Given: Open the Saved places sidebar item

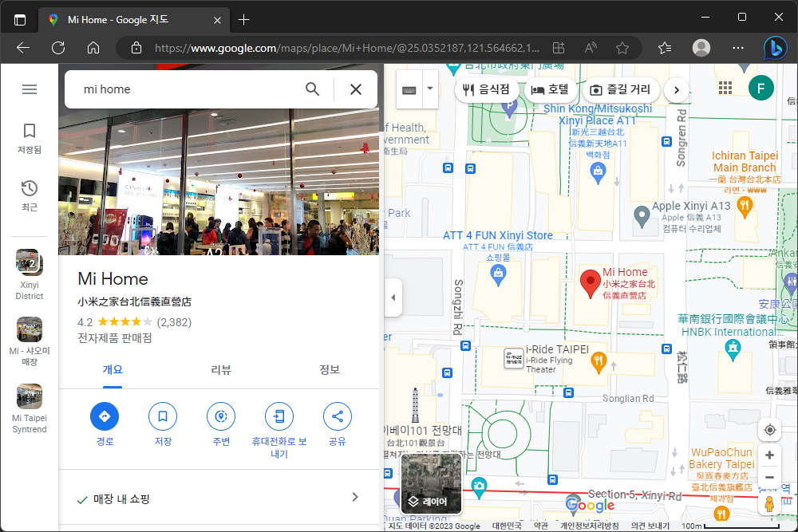Looking at the screenshot, I should (x=30, y=138).
